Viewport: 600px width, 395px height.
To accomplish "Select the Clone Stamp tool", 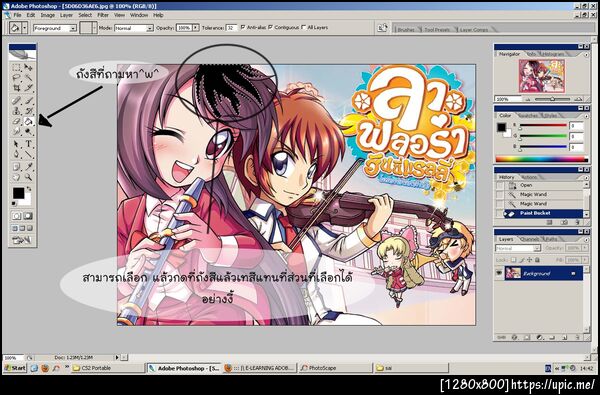I will coord(16,111).
